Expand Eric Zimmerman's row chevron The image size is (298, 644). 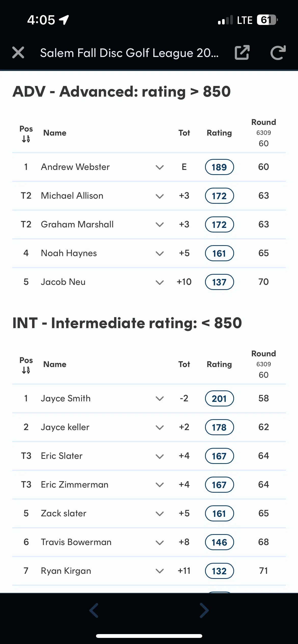160,485
